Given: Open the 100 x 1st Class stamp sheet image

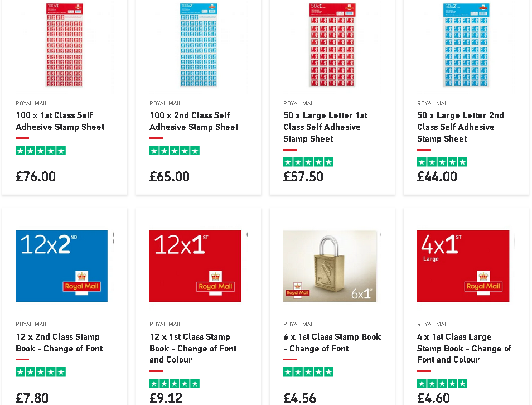Looking at the screenshot, I should click(64, 45).
